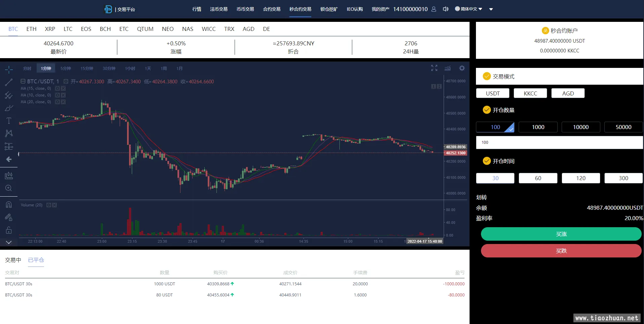Click 划转 transfer link
The height and width of the screenshot is (324, 644).
(482, 197)
